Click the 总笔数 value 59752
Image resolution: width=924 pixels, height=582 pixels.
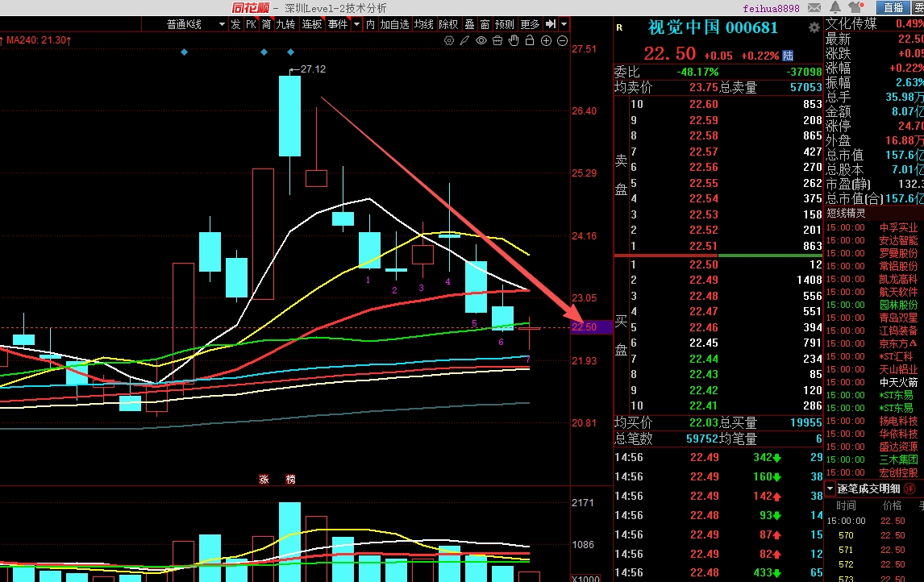click(x=701, y=439)
